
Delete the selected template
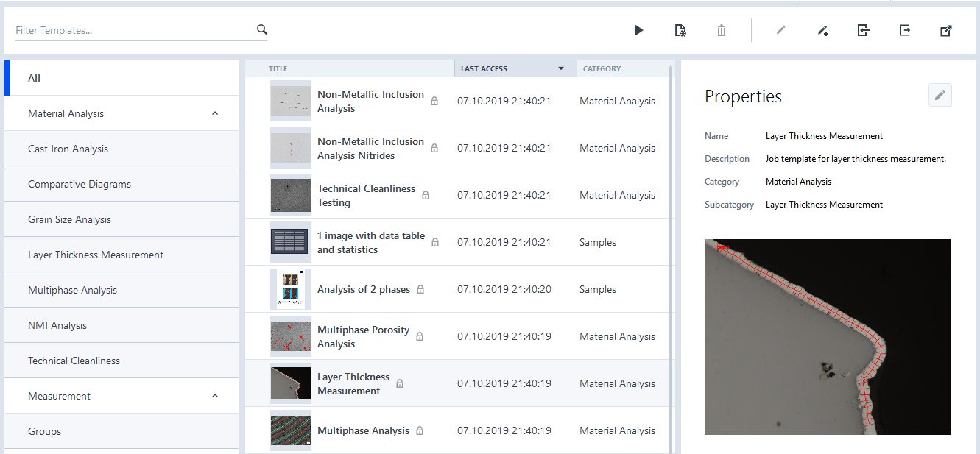[721, 30]
